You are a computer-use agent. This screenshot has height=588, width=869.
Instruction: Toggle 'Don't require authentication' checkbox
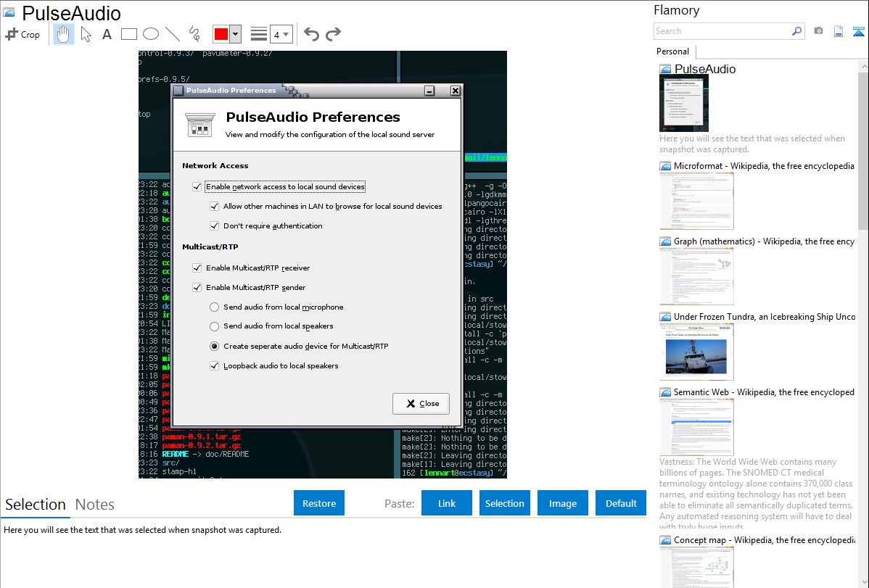(x=215, y=226)
